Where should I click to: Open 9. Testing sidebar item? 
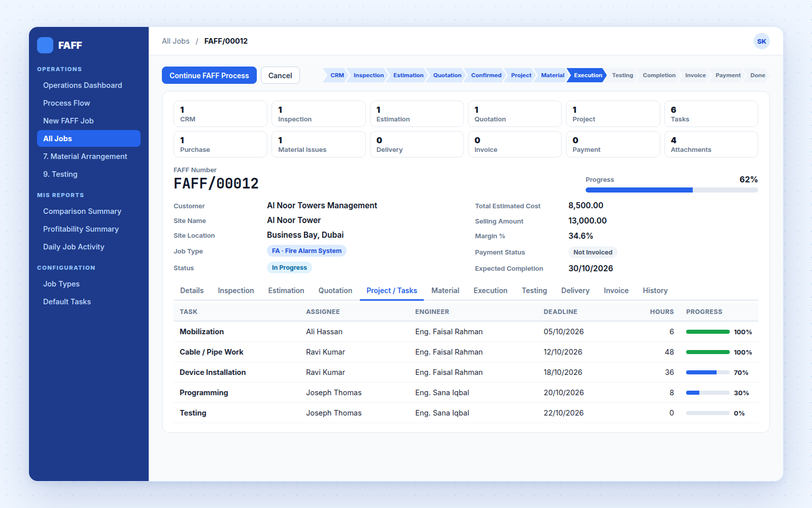pyautogui.click(x=89, y=174)
